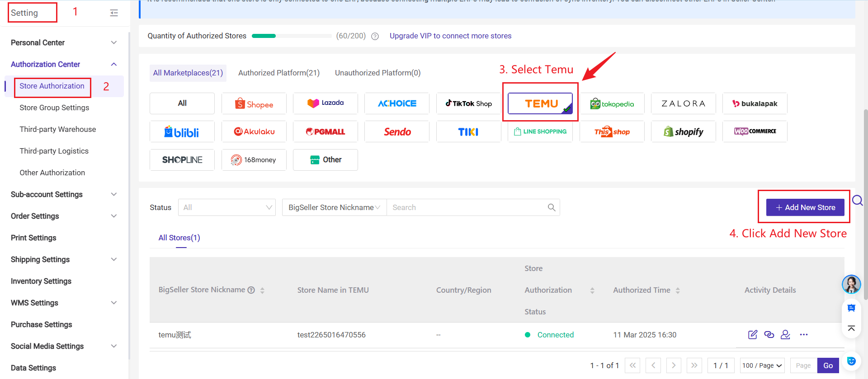868x379 pixels.
Task: Switch to Authorized Platform(21) tab
Action: (x=279, y=73)
